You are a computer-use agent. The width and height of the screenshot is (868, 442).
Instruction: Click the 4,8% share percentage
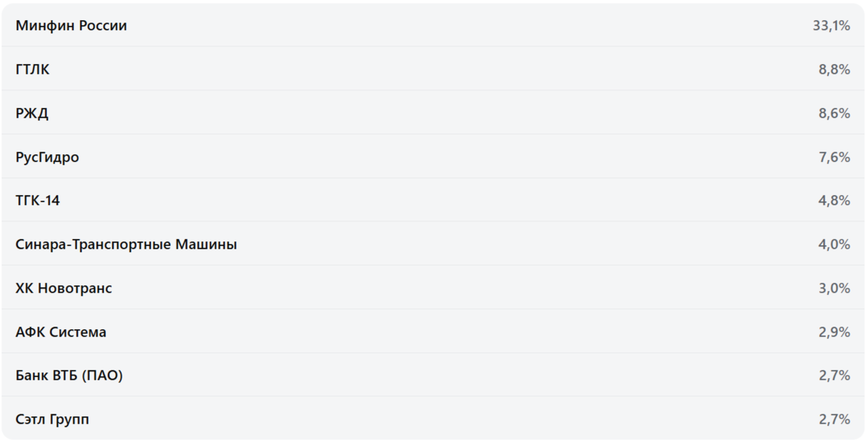coord(834,201)
